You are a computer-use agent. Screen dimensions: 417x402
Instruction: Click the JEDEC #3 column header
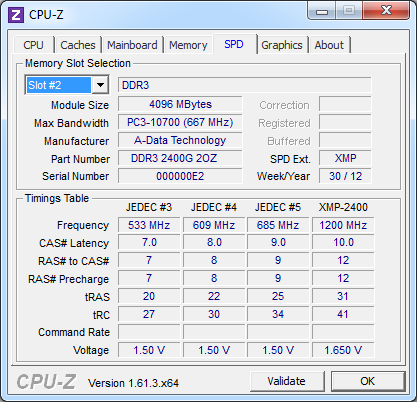point(149,207)
